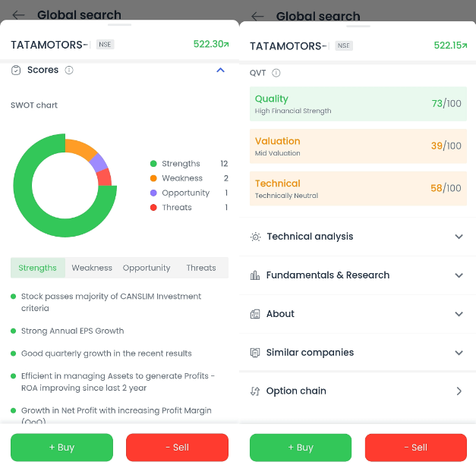Open the Quality 73/100 score card

(358, 104)
